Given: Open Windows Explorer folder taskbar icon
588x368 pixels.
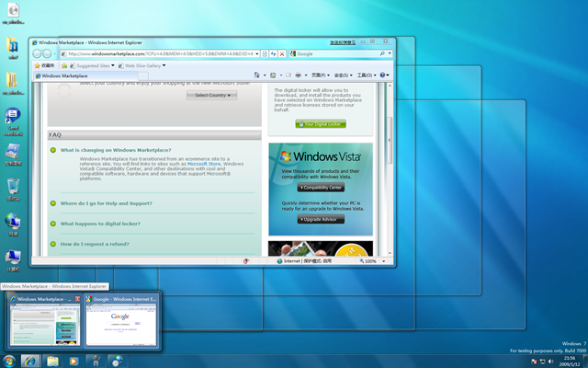Looking at the screenshot, I should [x=52, y=361].
